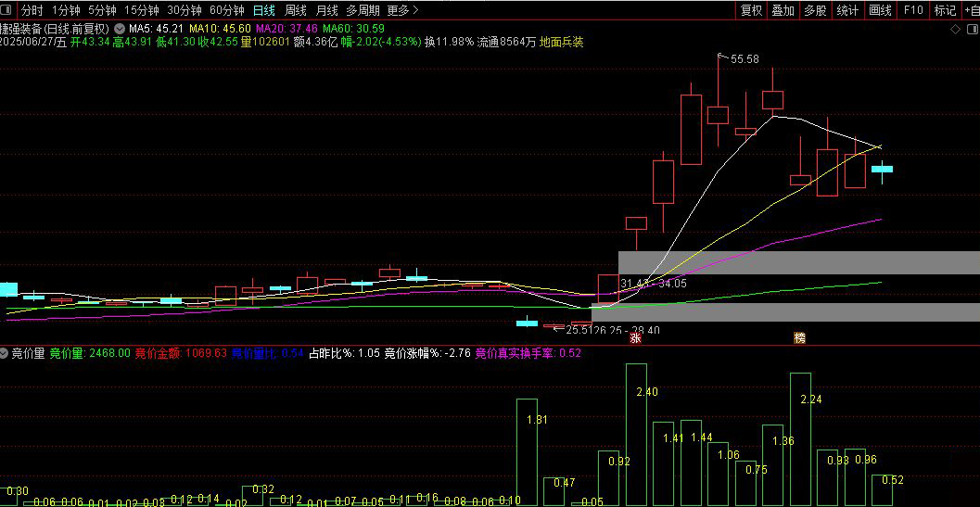The width and height of the screenshot is (980, 507).
Task: Click the last cyan candlestick on the chart
Action: pyautogui.click(x=882, y=169)
